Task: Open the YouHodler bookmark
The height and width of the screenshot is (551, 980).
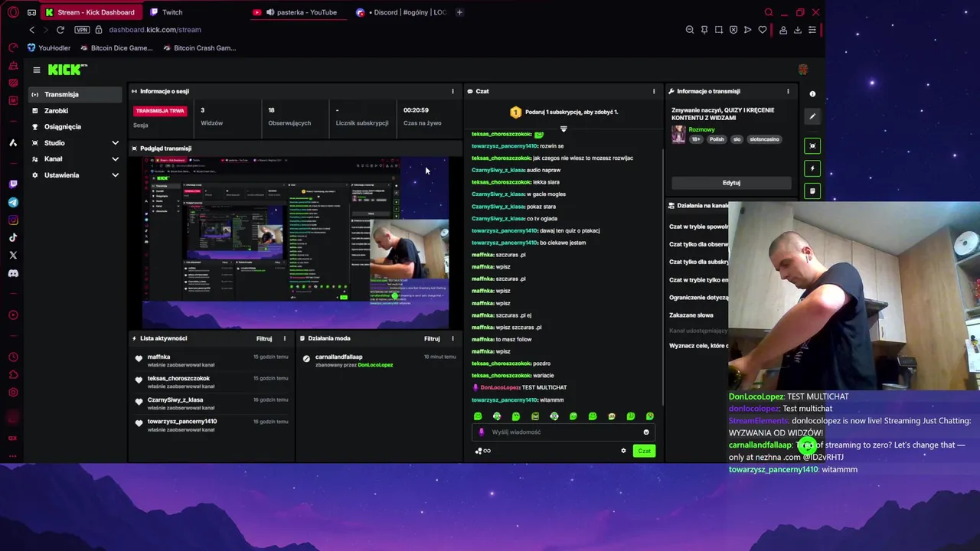Action: [x=49, y=48]
